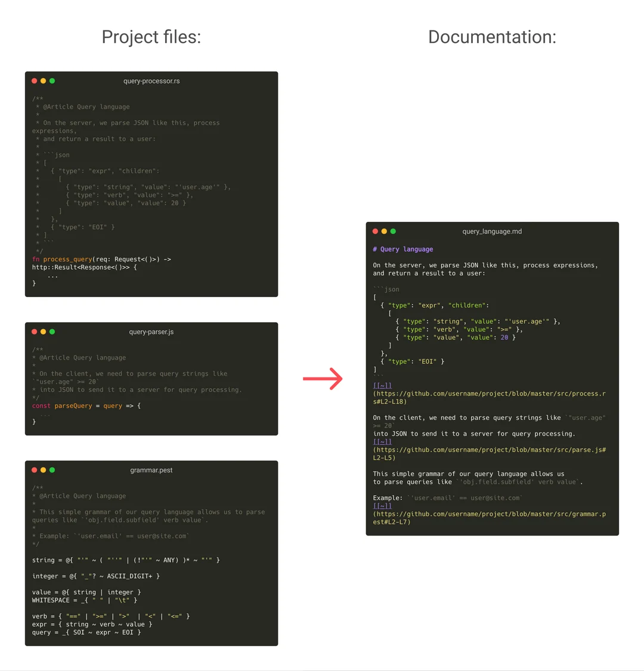The width and height of the screenshot is (644, 671).
Task: Open the first [[~]] link for process.rs
Action: [x=382, y=385]
